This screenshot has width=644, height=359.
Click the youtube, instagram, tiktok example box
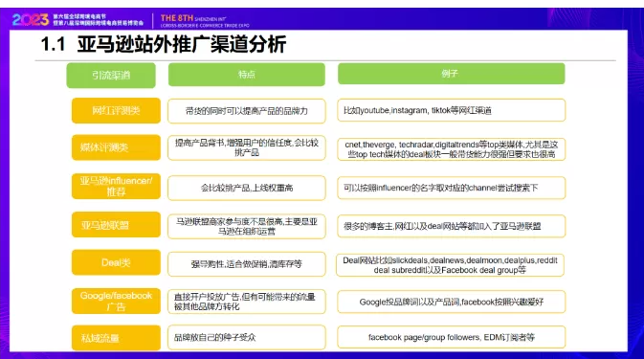(x=452, y=110)
